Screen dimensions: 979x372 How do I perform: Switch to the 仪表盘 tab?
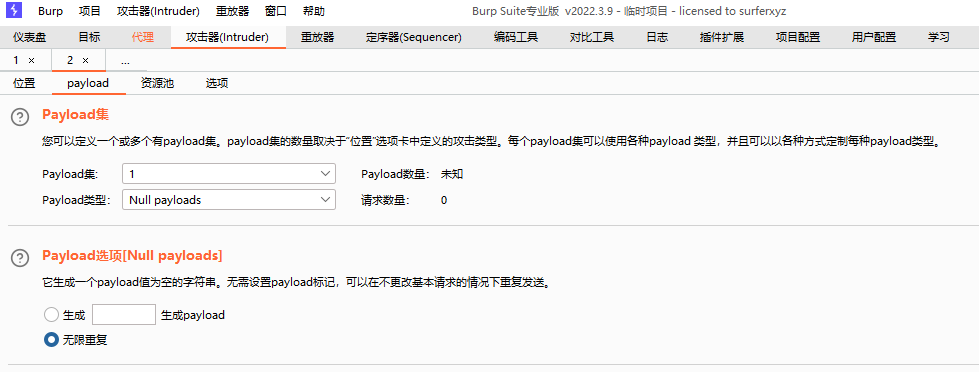(29, 37)
